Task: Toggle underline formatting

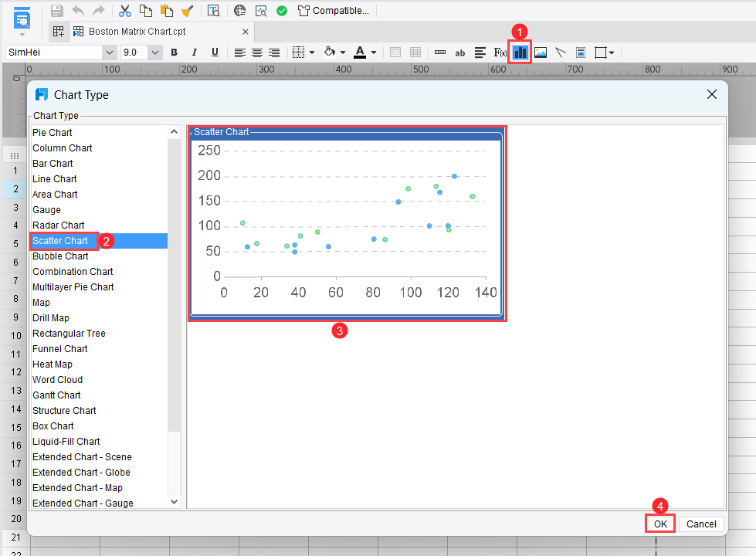Action: pyautogui.click(x=215, y=53)
